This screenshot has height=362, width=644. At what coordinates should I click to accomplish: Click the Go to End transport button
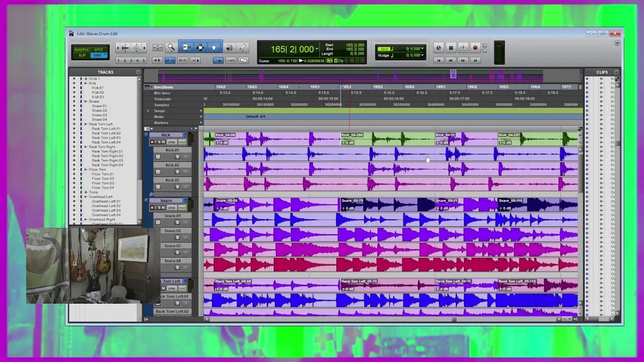[x=475, y=60]
